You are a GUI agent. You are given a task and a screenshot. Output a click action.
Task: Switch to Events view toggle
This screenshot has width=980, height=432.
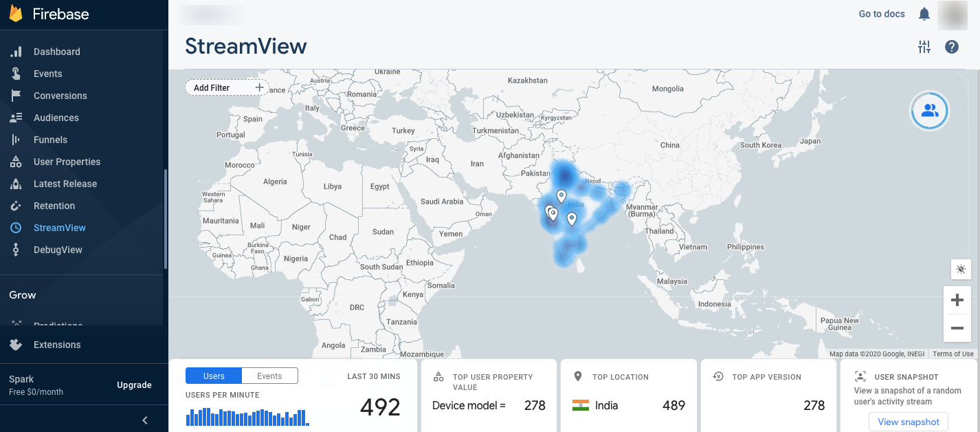point(269,376)
